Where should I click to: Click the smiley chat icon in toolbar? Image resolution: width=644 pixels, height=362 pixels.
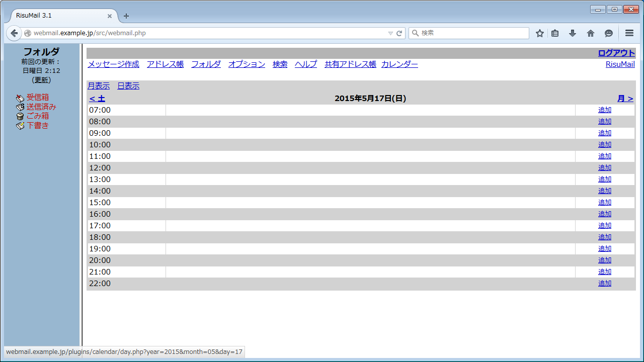tap(609, 33)
